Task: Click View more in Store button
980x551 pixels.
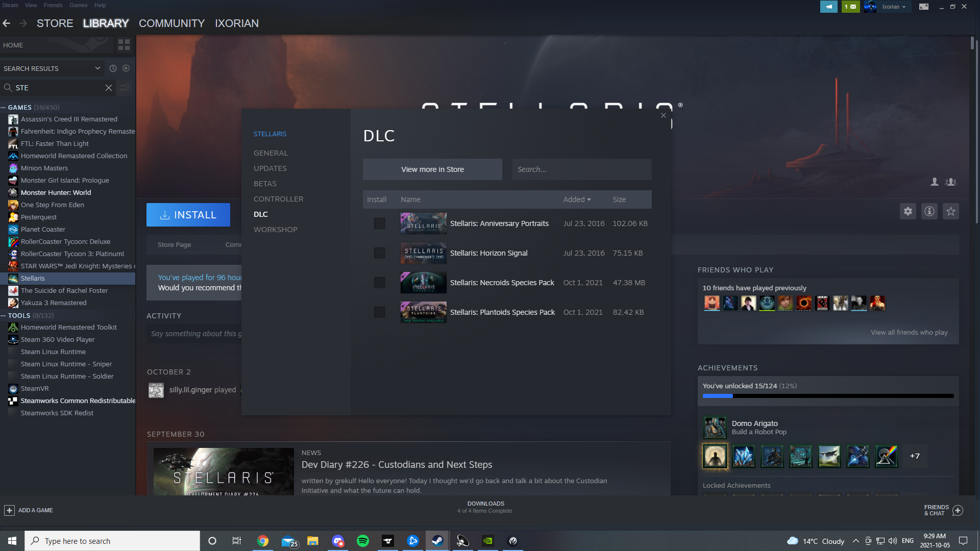Action: tap(432, 169)
